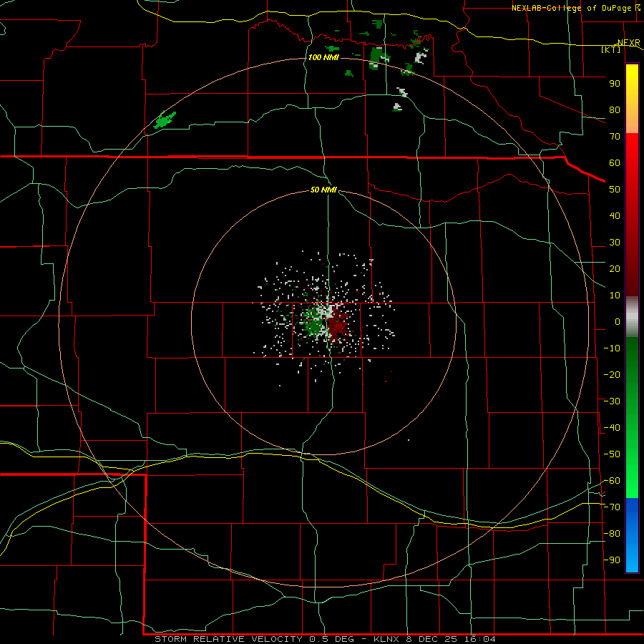Click the blue bottom segment of color bar
644x644 pixels.
tap(632, 535)
